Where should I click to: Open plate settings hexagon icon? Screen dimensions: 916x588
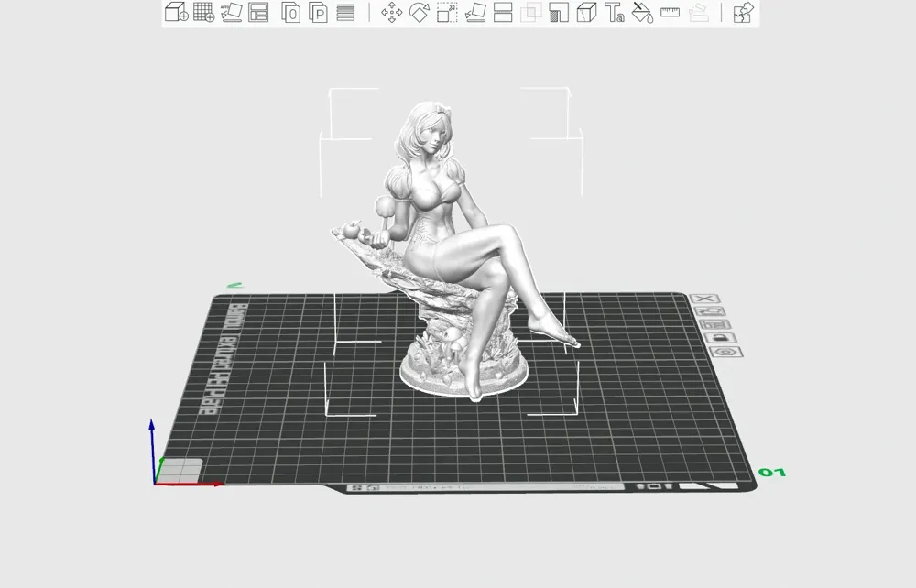tap(726, 352)
